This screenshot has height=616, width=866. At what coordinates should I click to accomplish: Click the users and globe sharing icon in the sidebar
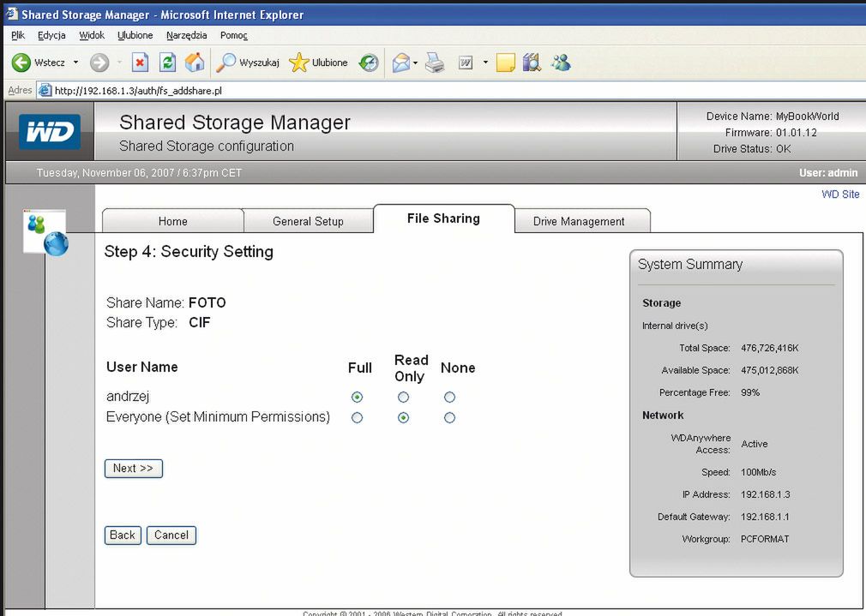pos(45,232)
